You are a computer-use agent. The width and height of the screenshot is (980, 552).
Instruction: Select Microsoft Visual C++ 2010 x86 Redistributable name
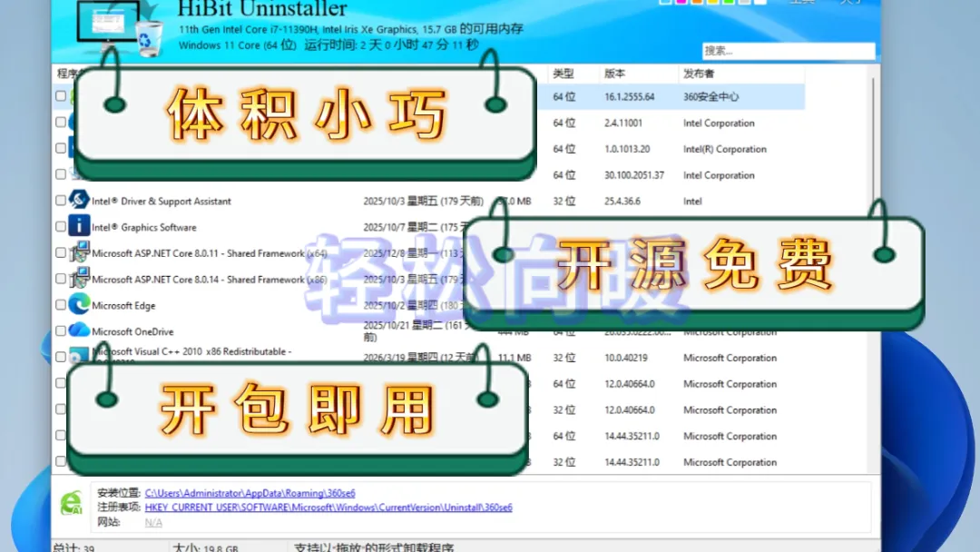click(x=191, y=352)
